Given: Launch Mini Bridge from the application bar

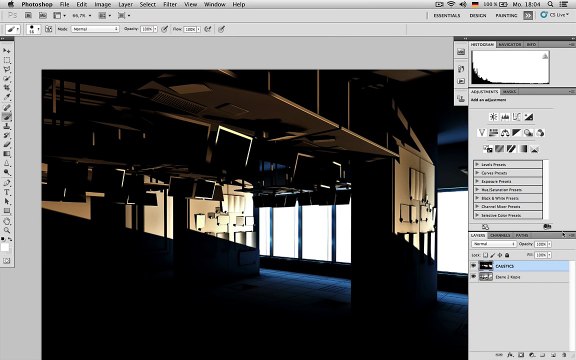Looking at the screenshot, I should pyautogui.click(x=43, y=15).
